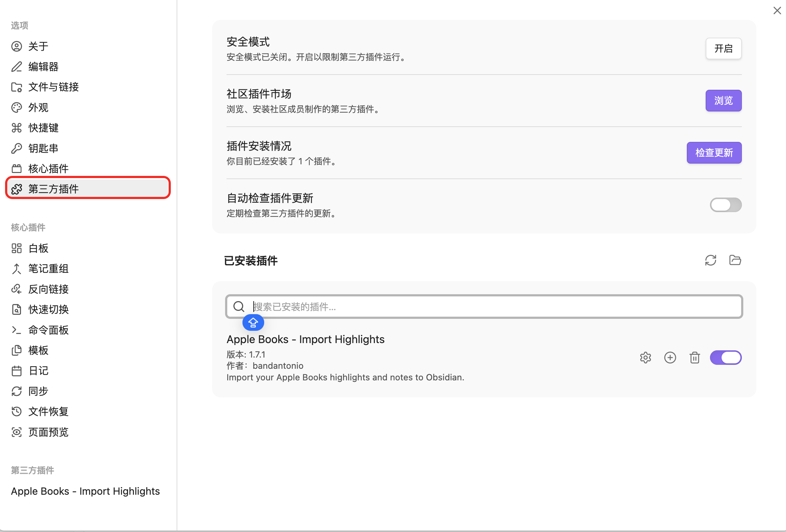Open the 白板 plugin settings
The image size is (786, 532).
coord(88,248)
